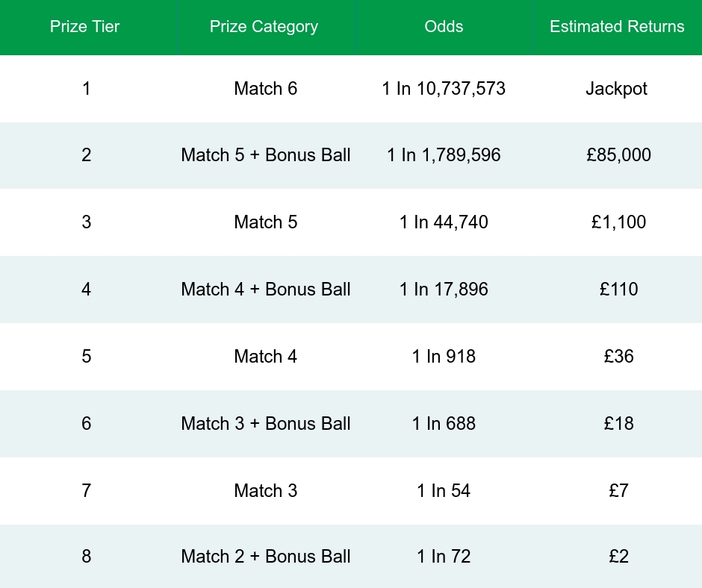702x588 pixels.
Task: Select the Jackpot estimated returns cell
Action: [x=617, y=89]
